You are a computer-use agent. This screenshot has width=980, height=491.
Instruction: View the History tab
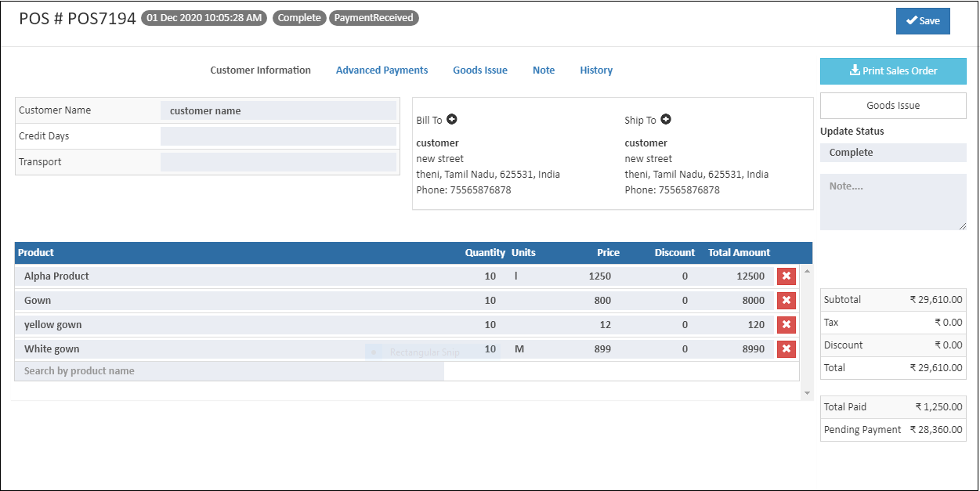596,70
